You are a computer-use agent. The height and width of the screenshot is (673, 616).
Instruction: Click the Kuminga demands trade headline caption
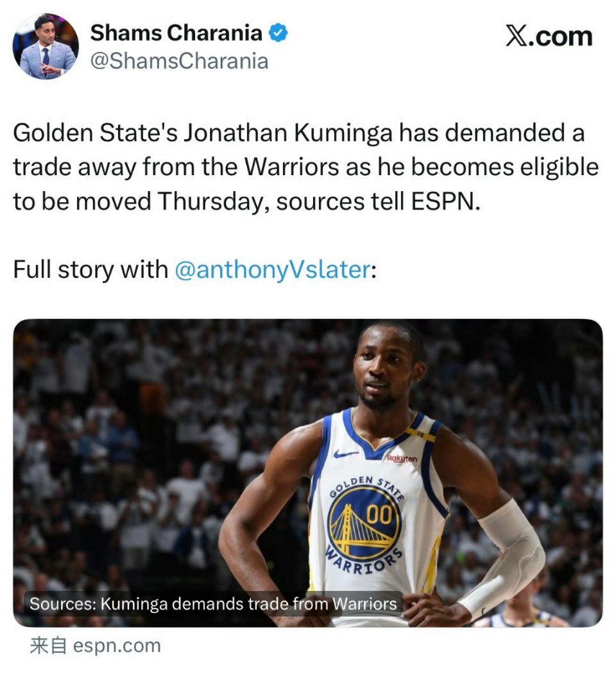213,604
